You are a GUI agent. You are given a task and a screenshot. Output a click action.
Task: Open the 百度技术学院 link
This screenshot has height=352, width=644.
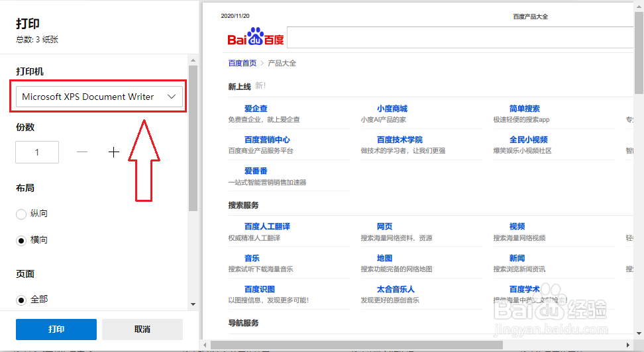point(400,140)
